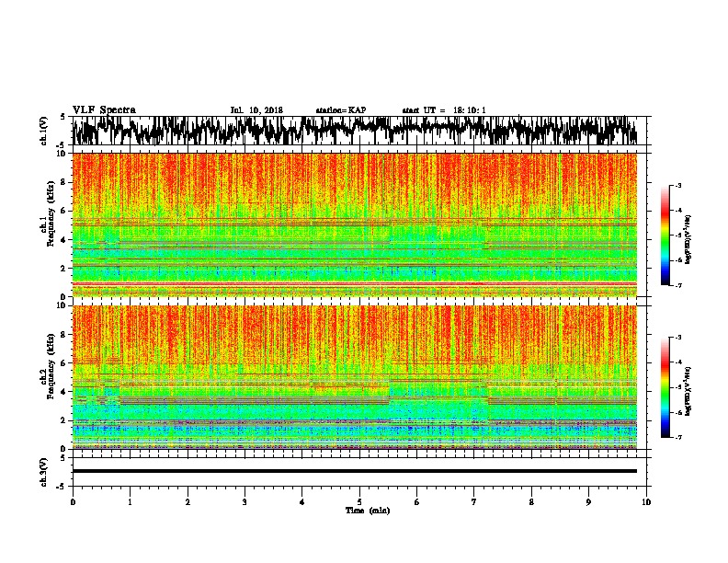Viewport: 728px width, 563px height.
Task: Click the ch.2 spectrogram panel
Action: coord(354,377)
